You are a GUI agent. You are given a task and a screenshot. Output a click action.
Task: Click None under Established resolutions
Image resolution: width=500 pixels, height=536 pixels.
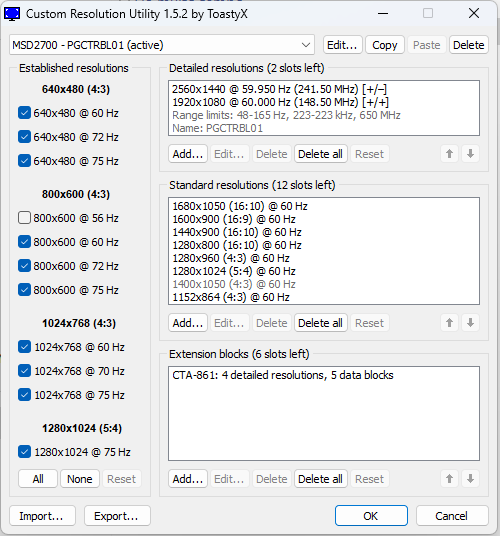pos(80,479)
